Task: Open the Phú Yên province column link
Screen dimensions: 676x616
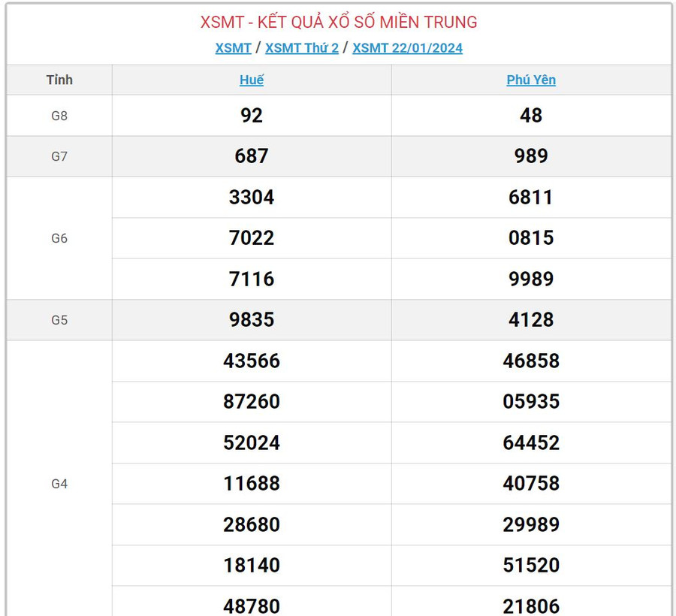Action: click(x=531, y=80)
